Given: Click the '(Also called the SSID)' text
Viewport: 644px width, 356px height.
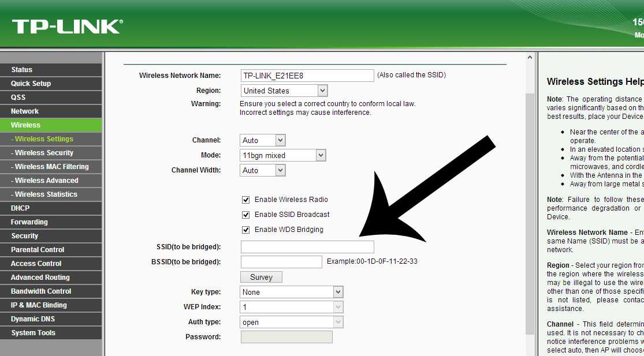Looking at the screenshot, I should click(412, 75).
